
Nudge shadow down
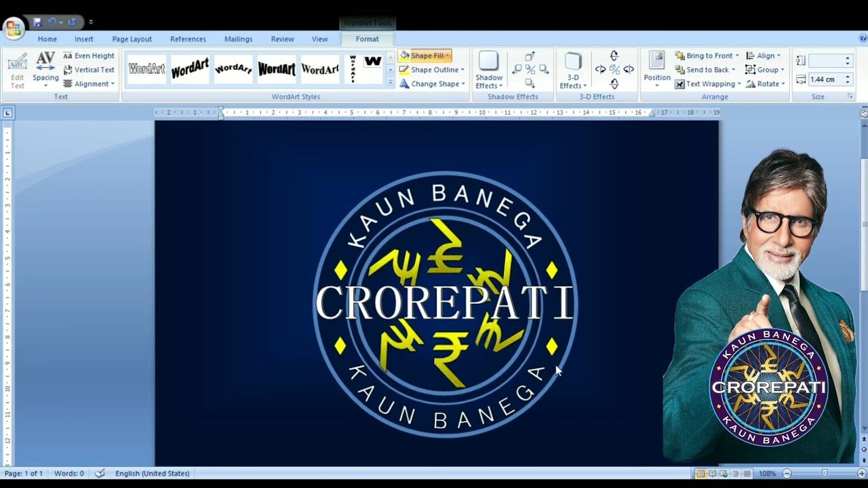tap(530, 83)
